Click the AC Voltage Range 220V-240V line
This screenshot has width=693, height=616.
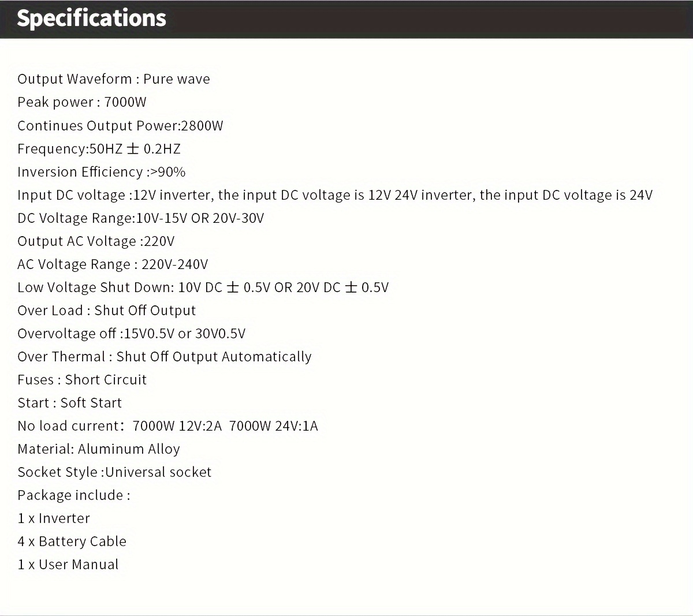[x=113, y=264]
